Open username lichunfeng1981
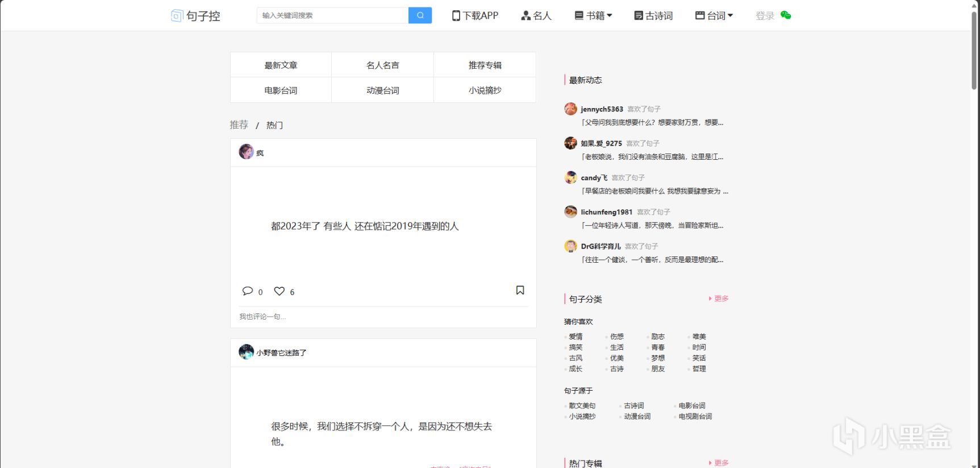The width and height of the screenshot is (980, 468). [x=606, y=212]
